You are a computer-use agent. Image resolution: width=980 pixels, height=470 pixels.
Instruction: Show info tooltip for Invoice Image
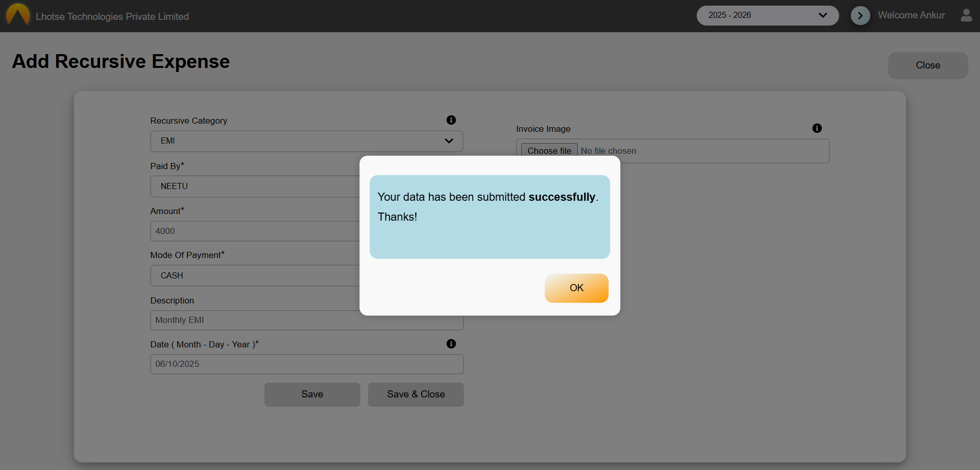(x=817, y=128)
